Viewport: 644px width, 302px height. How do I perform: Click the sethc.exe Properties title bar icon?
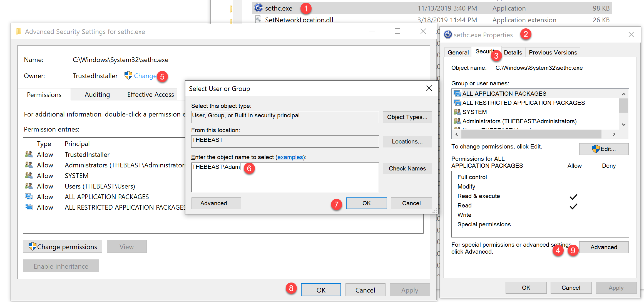[448, 34]
